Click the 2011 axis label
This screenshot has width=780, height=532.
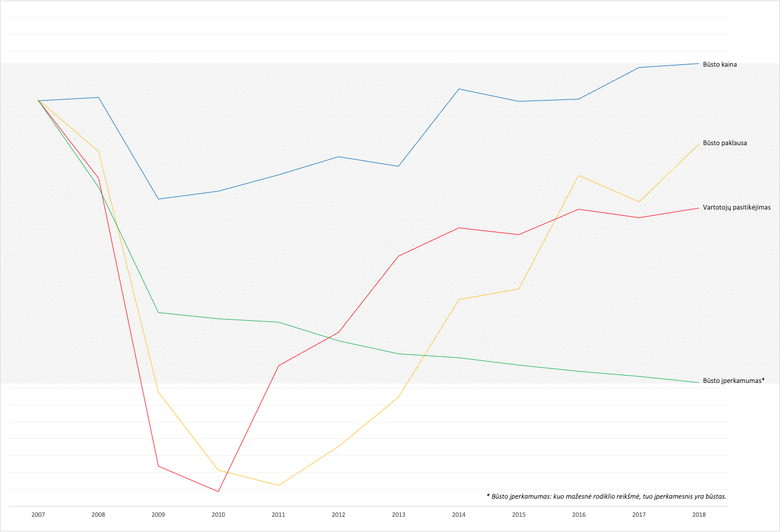pos(278,514)
